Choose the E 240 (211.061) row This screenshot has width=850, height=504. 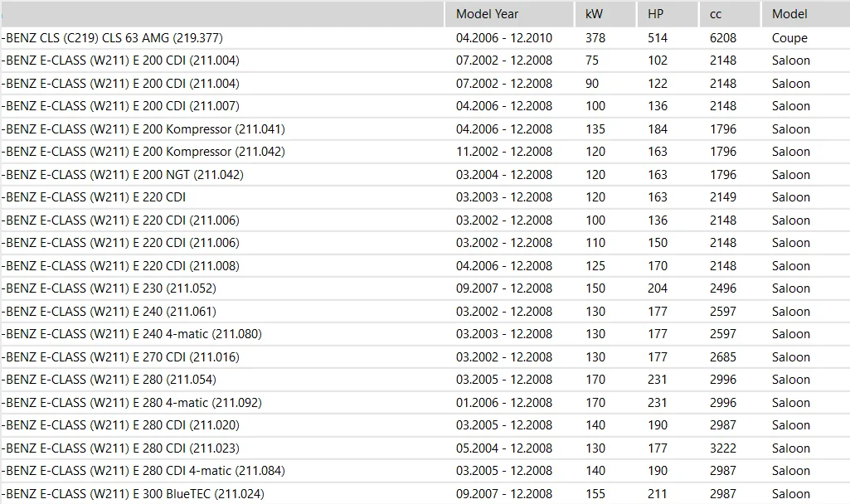425,311
